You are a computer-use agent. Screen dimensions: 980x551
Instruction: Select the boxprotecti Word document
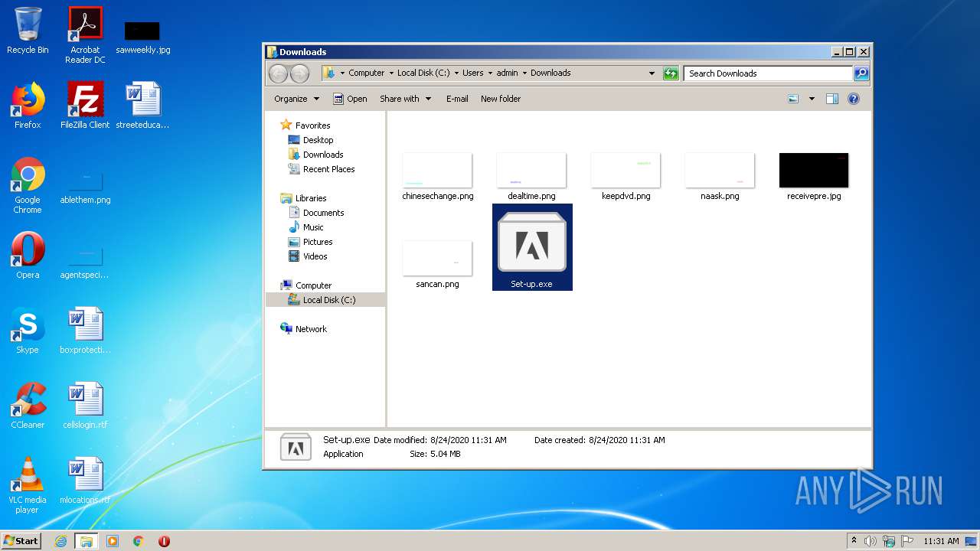click(x=85, y=331)
